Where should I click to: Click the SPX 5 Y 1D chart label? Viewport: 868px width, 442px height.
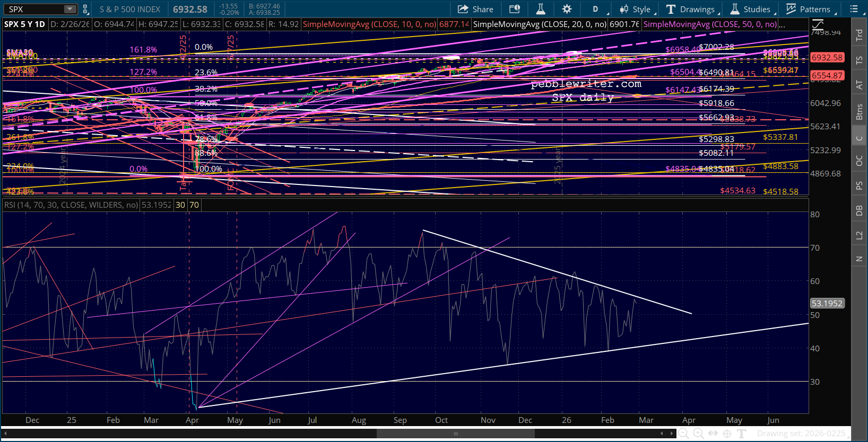[x=25, y=24]
